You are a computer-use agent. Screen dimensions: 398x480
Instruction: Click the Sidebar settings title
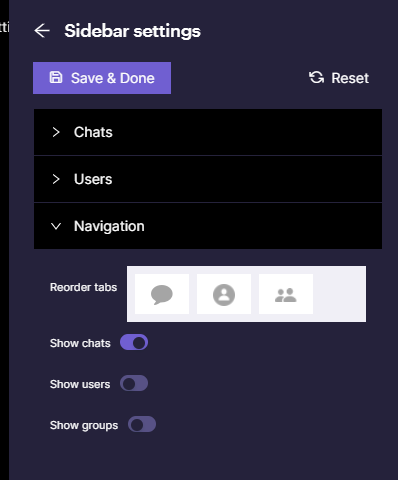pyautogui.click(x=132, y=31)
